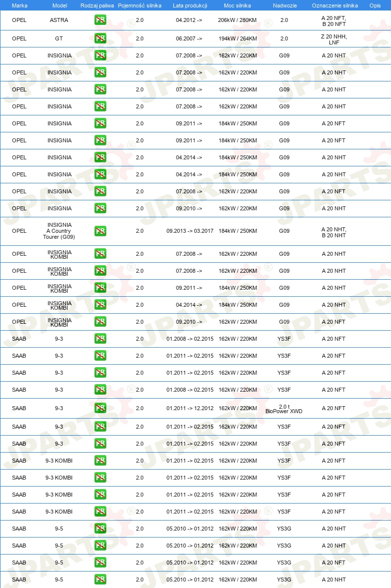
Task: Click the fuel icon in the last SAAB 9-5 row
Action: (100, 580)
